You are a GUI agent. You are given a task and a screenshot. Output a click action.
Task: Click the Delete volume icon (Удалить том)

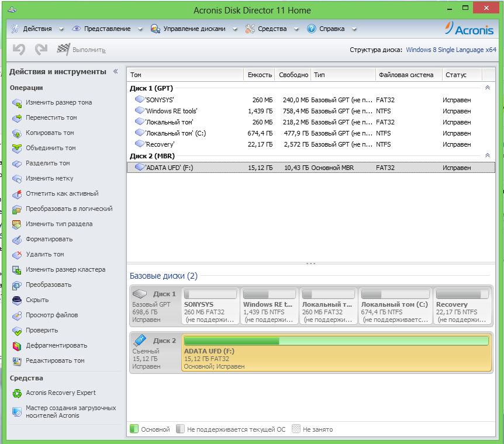pyautogui.click(x=17, y=255)
